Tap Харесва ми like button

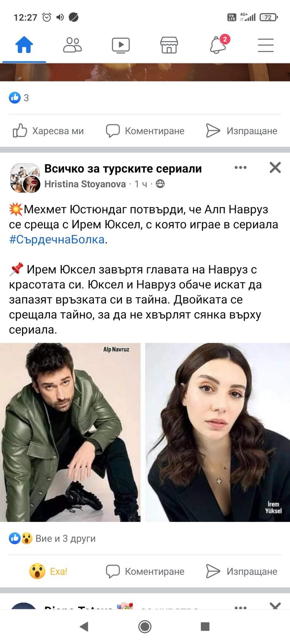(x=48, y=131)
